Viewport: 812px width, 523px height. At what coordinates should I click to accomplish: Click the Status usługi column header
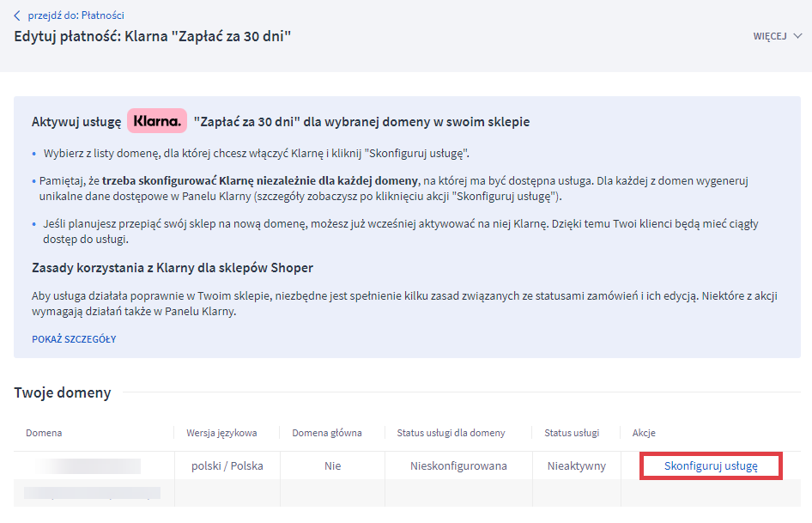click(x=572, y=433)
